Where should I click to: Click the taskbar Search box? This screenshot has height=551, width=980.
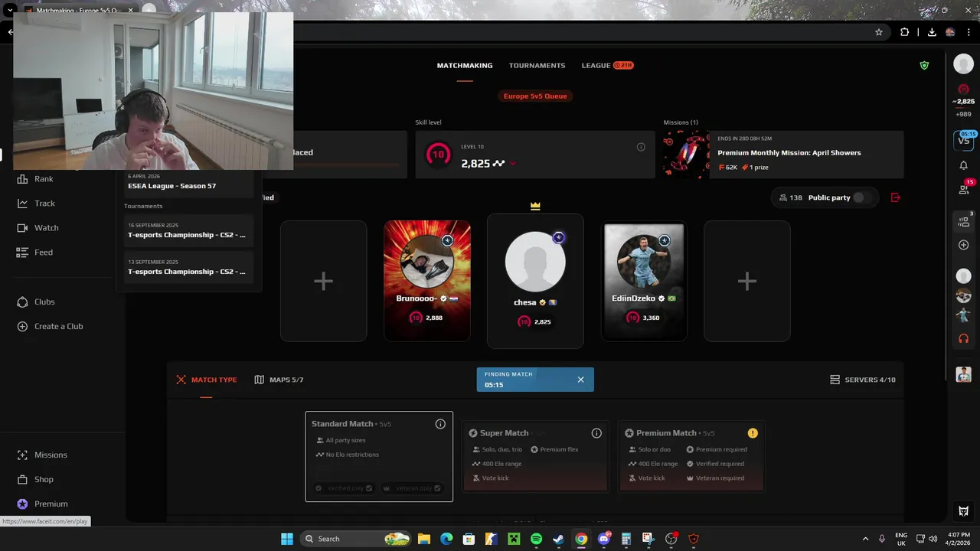(355, 539)
